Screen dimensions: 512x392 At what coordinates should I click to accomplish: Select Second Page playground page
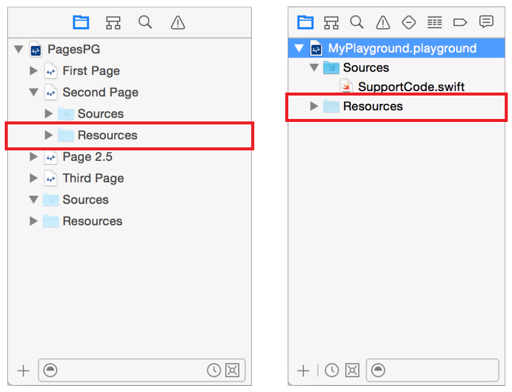click(100, 92)
